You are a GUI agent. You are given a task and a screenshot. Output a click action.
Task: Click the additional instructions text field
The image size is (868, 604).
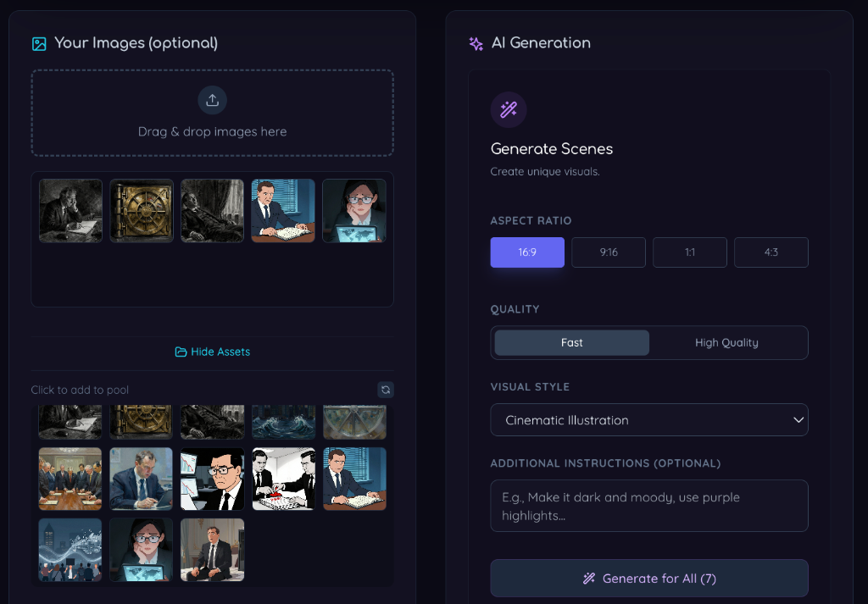click(648, 506)
